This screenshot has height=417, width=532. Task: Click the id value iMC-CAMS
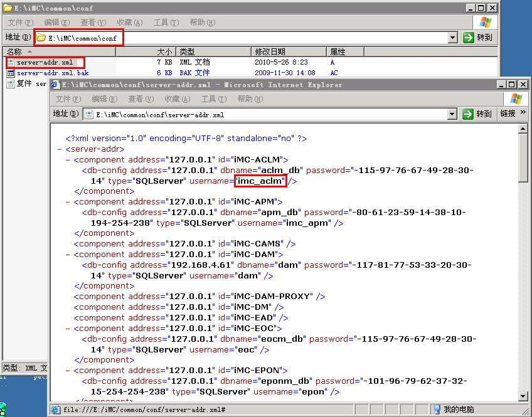point(257,244)
